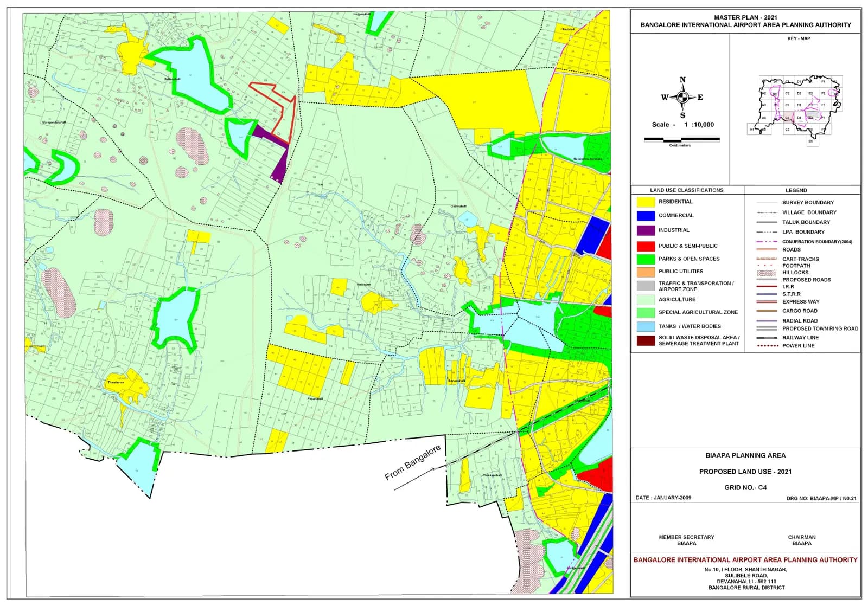This screenshot has width=868, height=612.
Task: Click the 'LAND USE CLASSIFICATIONS' header
Action: [687, 190]
